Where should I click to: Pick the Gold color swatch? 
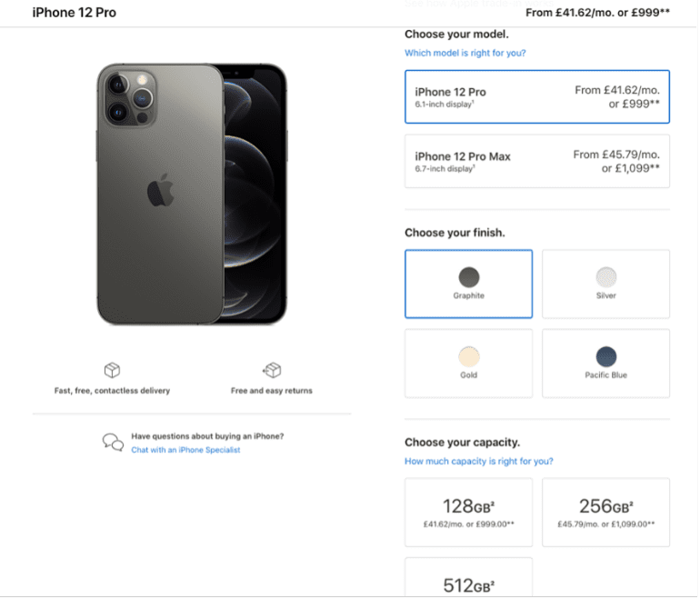[x=469, y=364]
